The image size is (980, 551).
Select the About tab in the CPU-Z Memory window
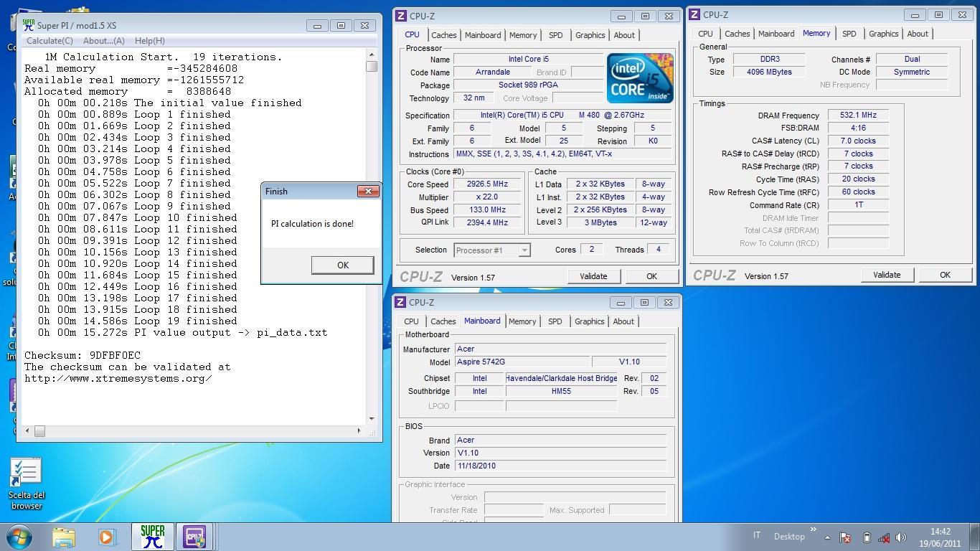click(x=918, y=34)
